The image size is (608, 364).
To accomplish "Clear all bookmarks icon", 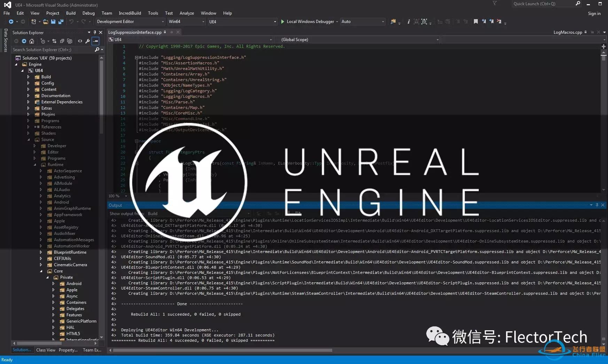I will pyautogui.click(x=499, y=22).
